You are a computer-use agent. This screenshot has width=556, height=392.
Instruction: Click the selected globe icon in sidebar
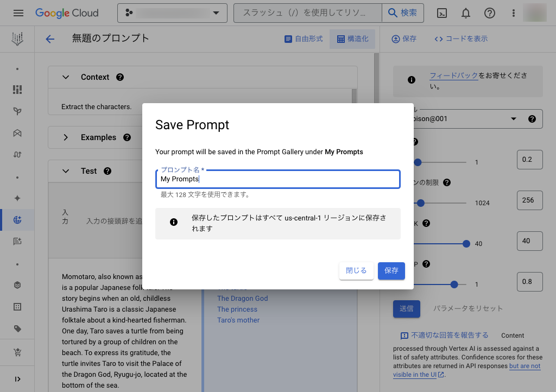tap(17, 220)
